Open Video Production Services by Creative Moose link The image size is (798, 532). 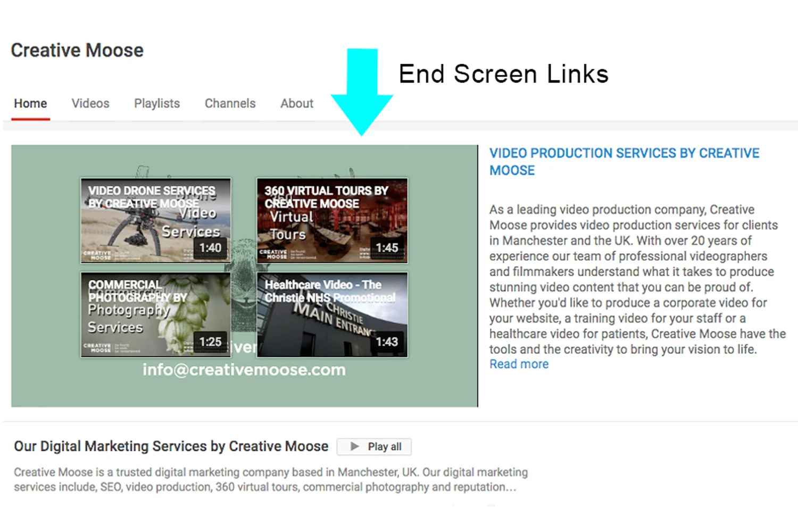(x=624, y=162)
